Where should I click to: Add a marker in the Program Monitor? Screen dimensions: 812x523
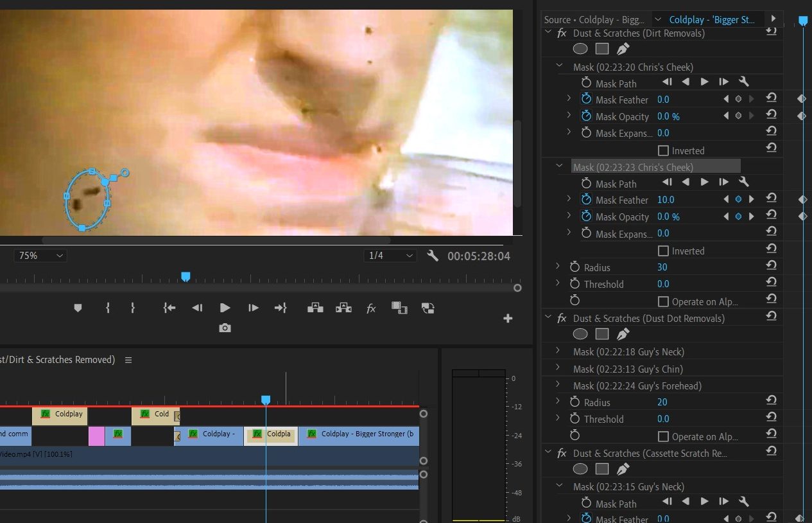pyautogui.click(x=78, y=308)
